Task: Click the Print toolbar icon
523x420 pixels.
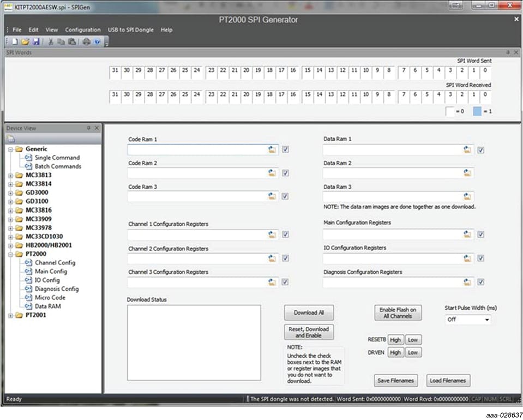Action: click(86, 41)
